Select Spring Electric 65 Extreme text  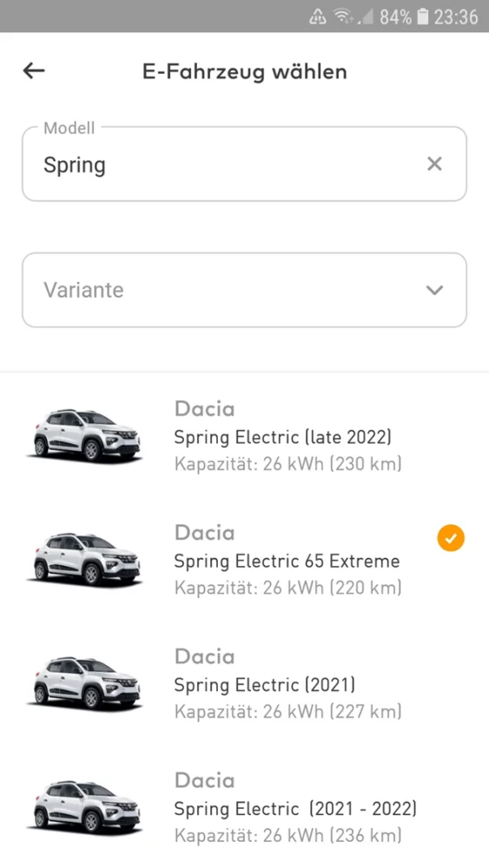tap(287, 561)
